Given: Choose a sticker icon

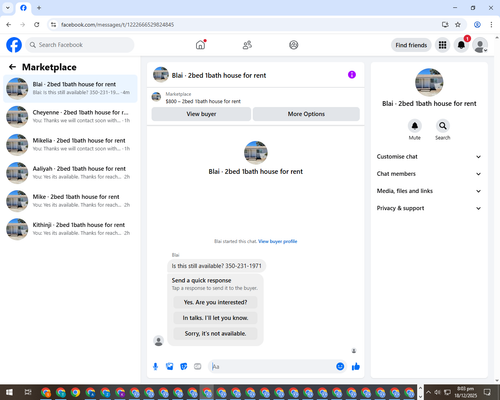Looking at the screenshot, I should 184,367.
